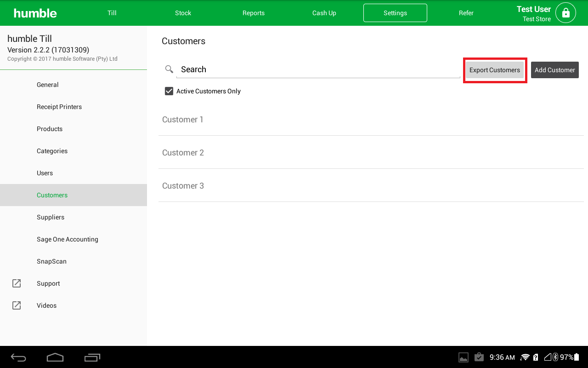This screenshot has height=368, width=588.
Task: Click the Add Customer button
Action: 555,70
